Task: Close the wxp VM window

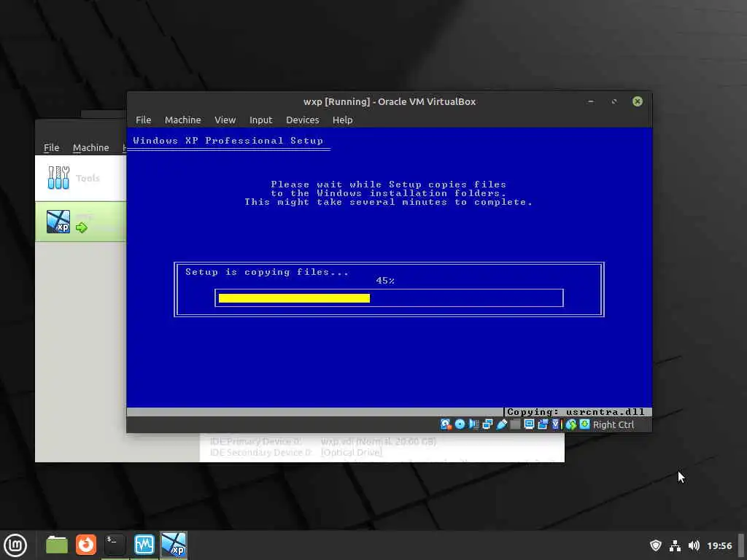Action: (x=638, y=101)
